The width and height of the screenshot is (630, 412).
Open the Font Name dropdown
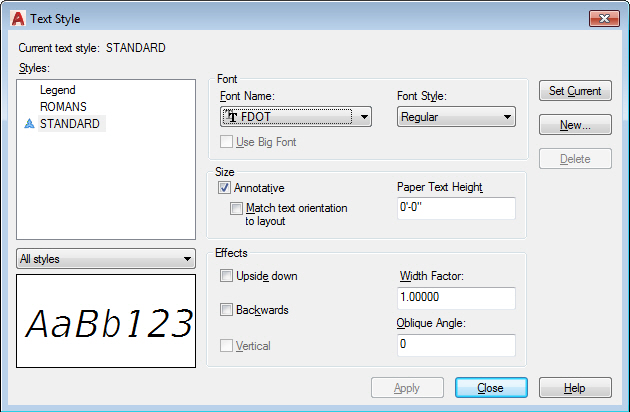pos(365,117)
